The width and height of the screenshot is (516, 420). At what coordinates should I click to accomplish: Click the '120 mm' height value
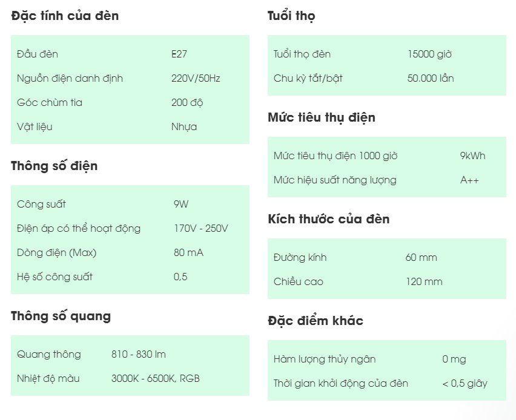point(424,281)
